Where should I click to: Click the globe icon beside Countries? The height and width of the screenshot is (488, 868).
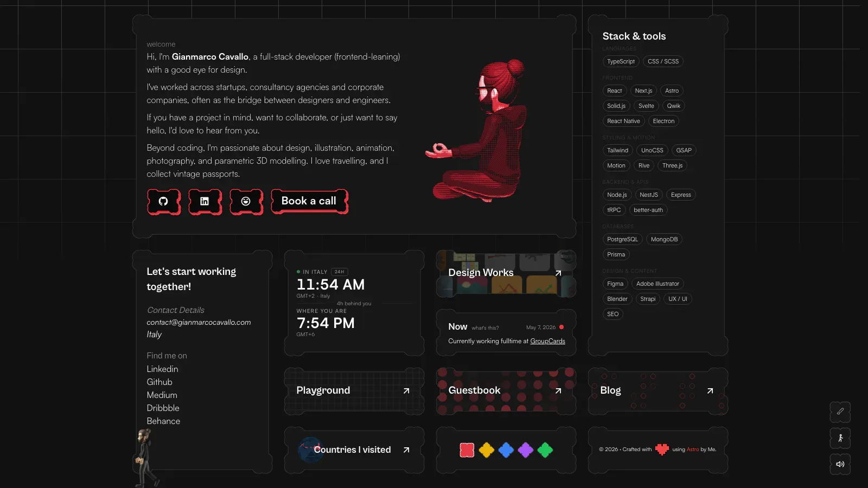click(310, 450)
